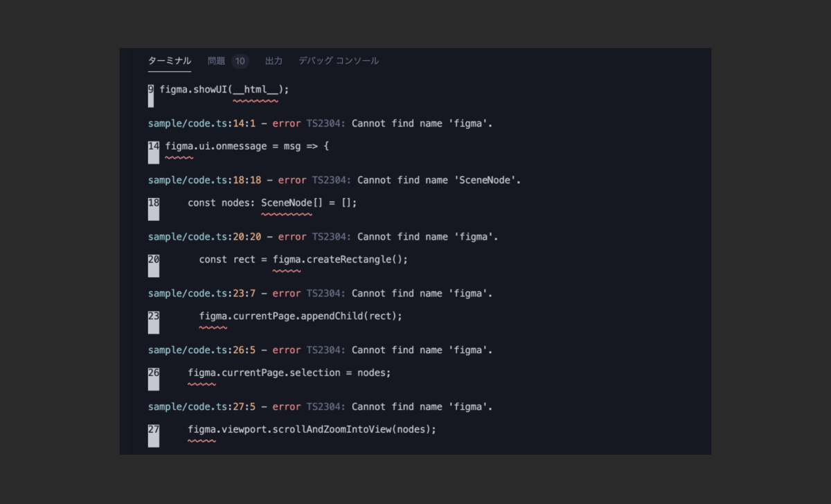
Task: Open the sample/code.ts:27:5 file link
Action: pyautogui.click(x=202, y=407)
